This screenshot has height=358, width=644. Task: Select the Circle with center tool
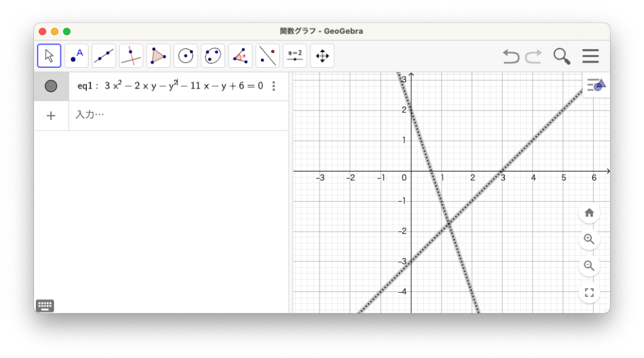tap(186, 56)
